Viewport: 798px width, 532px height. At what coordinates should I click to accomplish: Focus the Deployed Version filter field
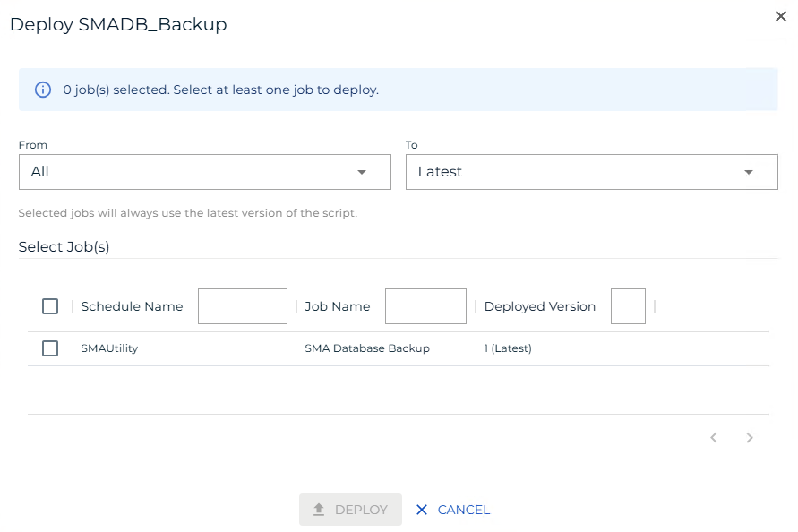(628, 306)
